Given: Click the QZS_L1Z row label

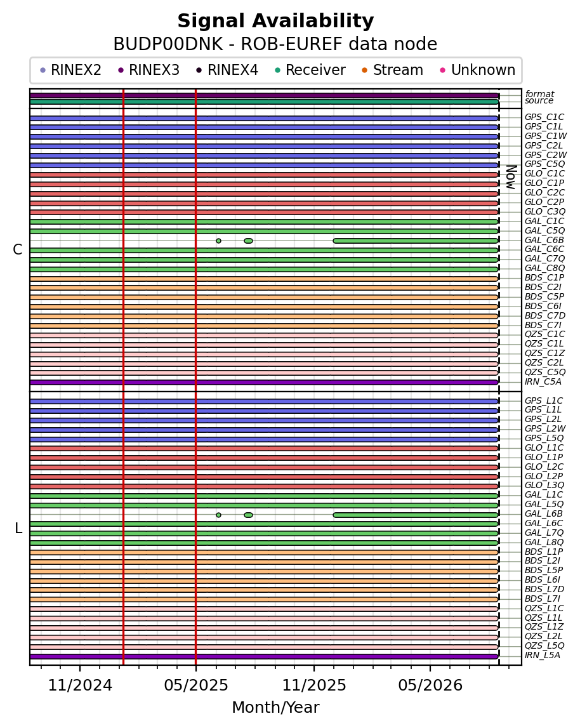Looking at the screenshot, I should pyautogui.click(x=544, y=627).
